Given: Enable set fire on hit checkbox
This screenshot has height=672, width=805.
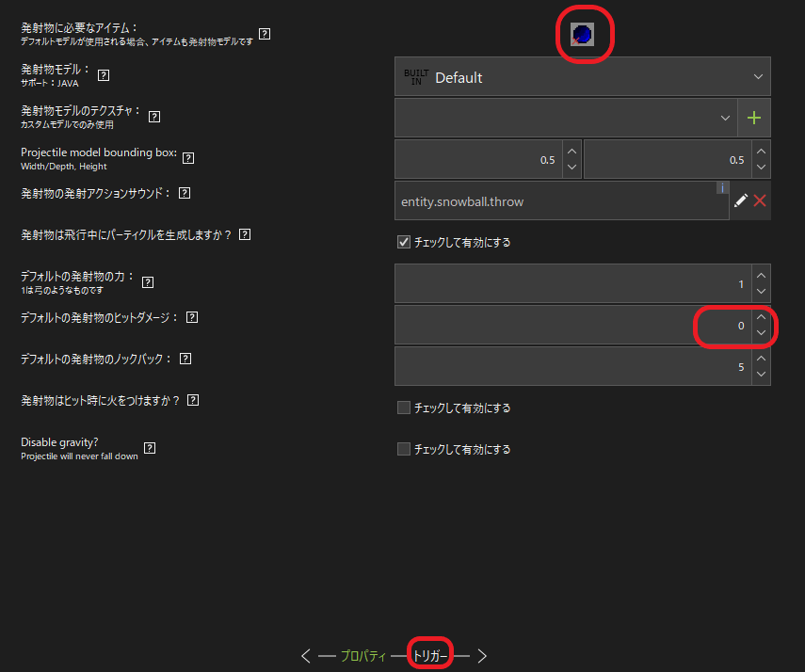Looking at the screenshot, I should tap(404, 408).
